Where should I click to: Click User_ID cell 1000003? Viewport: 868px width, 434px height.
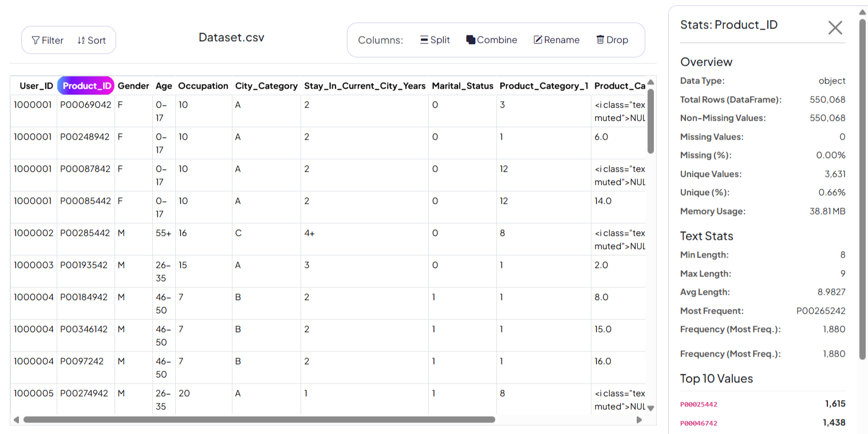[x=34, y=271]
